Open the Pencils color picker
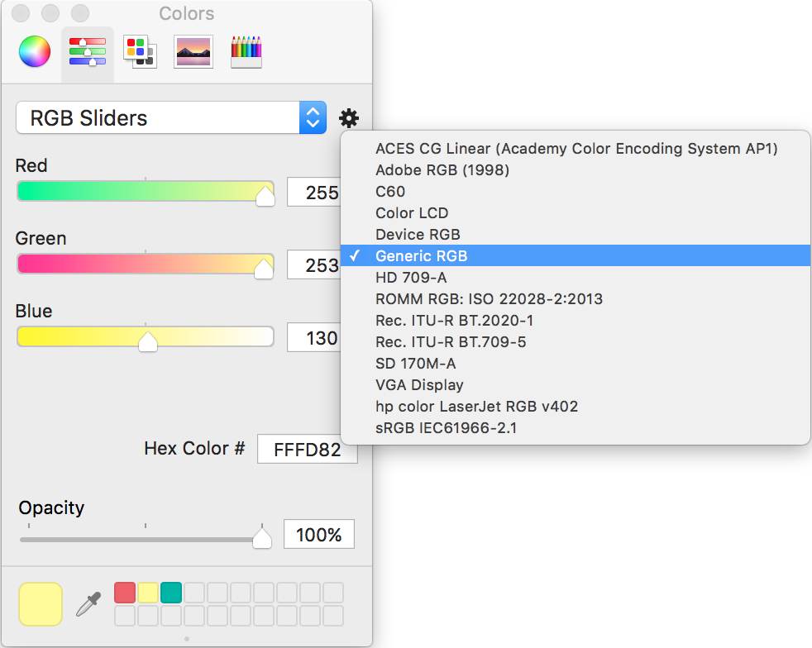 tap(246, 50)
